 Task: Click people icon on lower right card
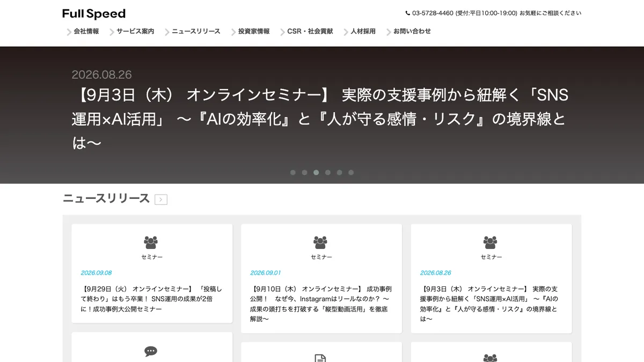point(490,358)
